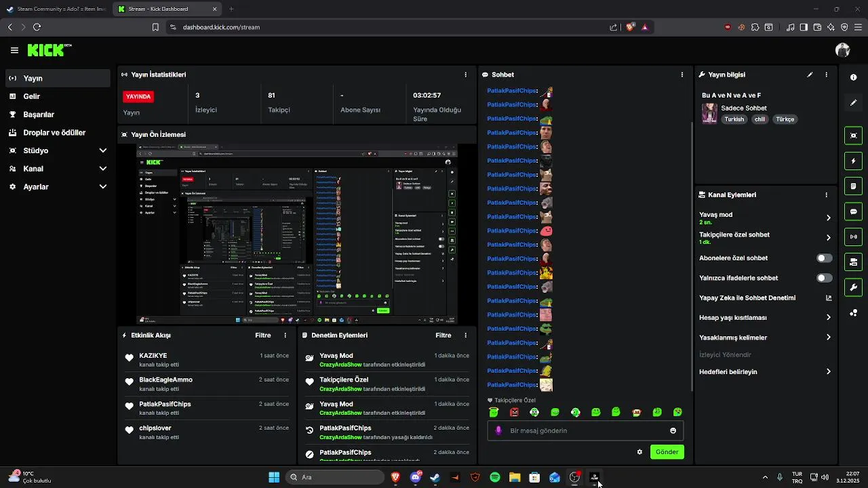Viewport: 868px width, 488px height.
Task: Expand the Kanal sidebar section
Action: click(102, 169)
